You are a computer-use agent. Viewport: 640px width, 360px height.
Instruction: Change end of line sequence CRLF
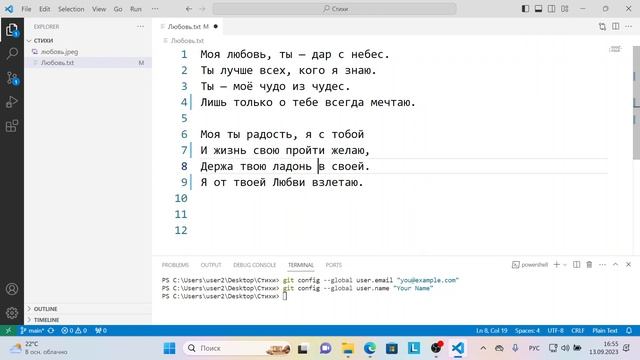click(x=578, y=331)
